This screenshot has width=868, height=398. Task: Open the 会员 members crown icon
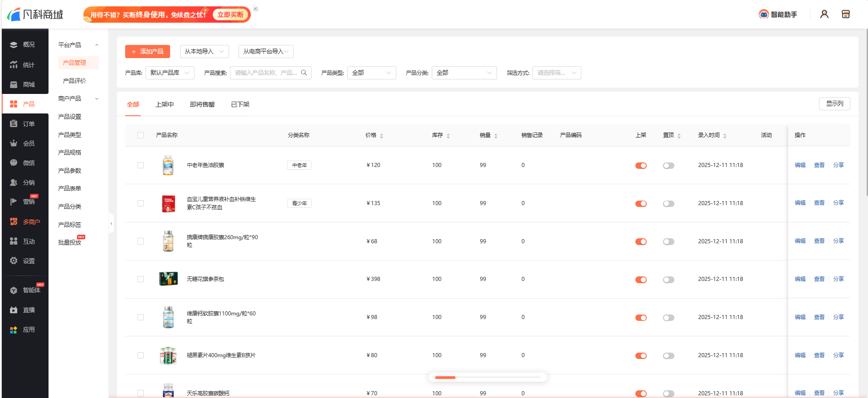coord(14,143)
